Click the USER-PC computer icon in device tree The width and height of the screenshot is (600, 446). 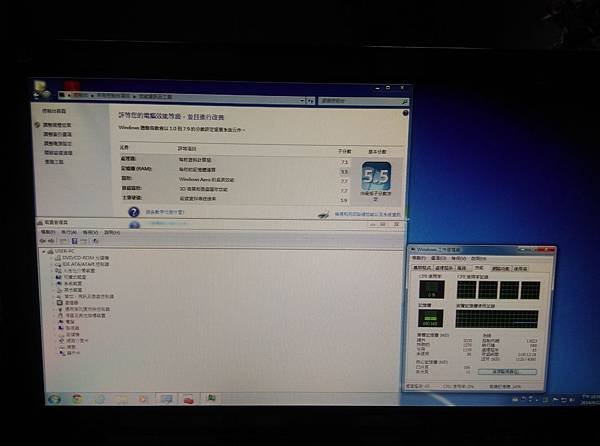[50, 251]
